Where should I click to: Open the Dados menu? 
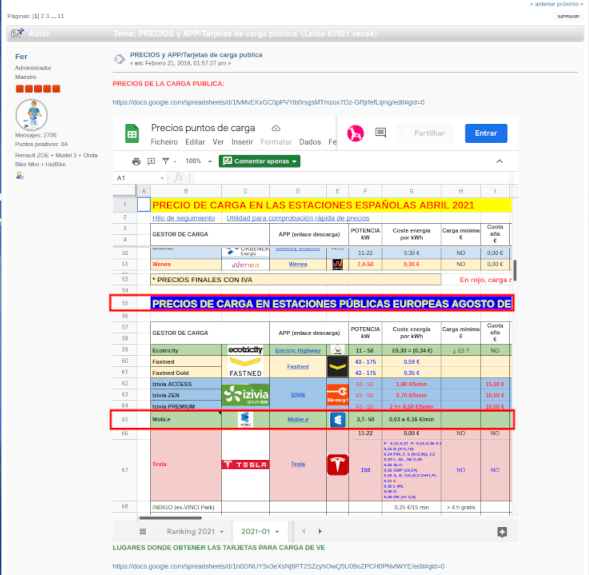click(310, 142)
